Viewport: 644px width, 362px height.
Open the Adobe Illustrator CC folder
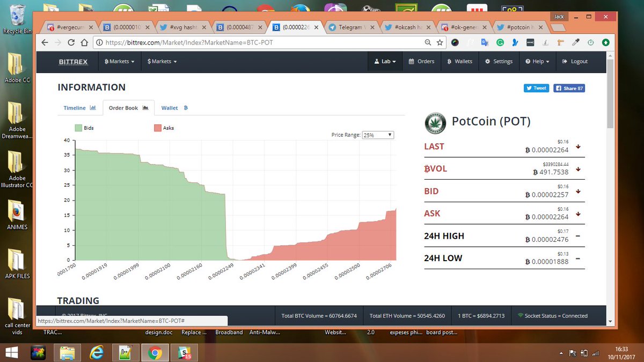pos(17,169)
